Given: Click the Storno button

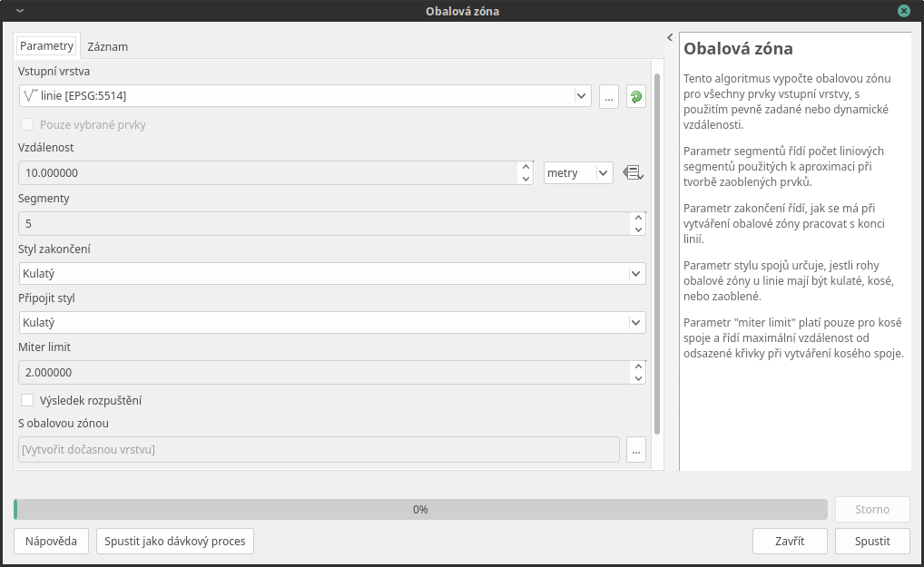Looking at the screenshot, I should coord(872,509).
